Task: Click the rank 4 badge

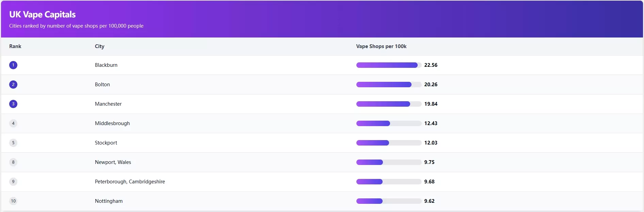Action: 13,123
